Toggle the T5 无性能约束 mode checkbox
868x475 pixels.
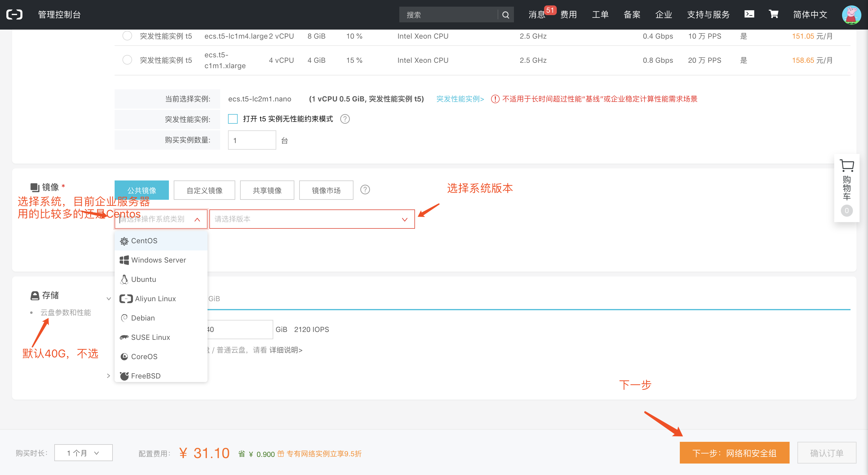click(x=232, y=119)
